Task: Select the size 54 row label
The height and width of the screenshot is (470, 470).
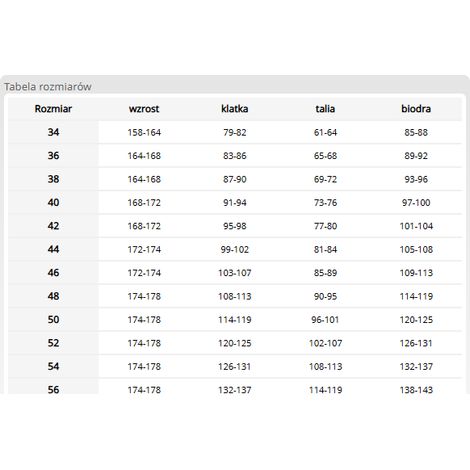Action: pos(53,366)
